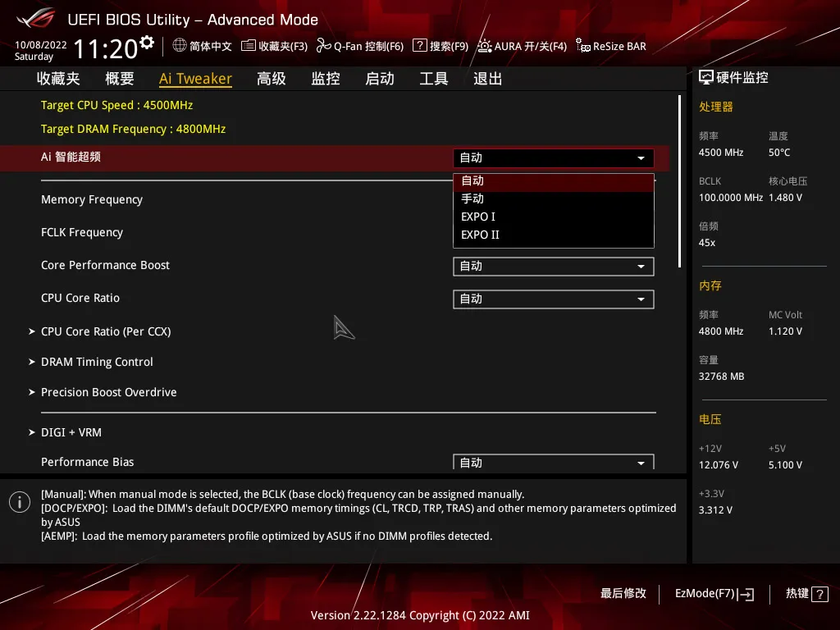Click the search question mark icon
The width and height of the screenshot is (840, 630).
coord(419,46)
